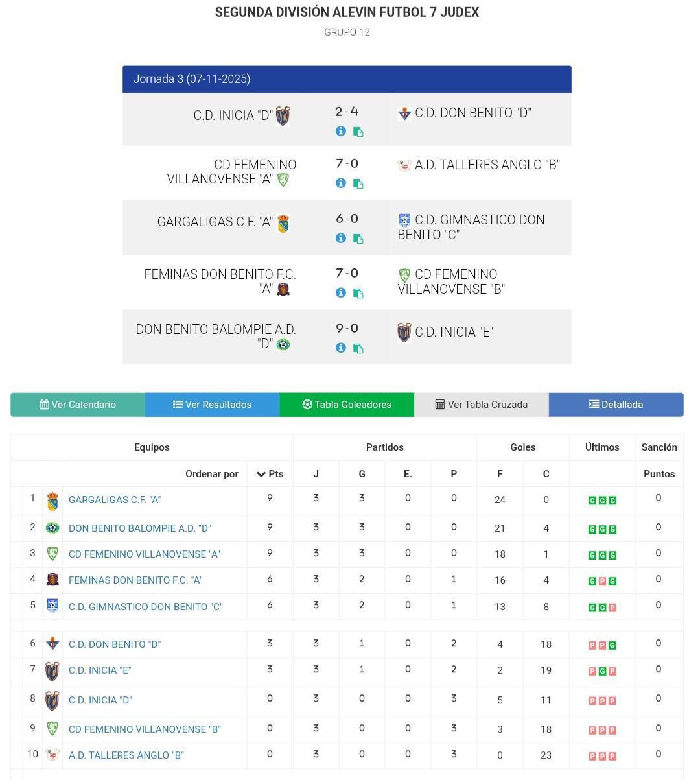Switch to Ver Resultados tab

tap(212, 405)
